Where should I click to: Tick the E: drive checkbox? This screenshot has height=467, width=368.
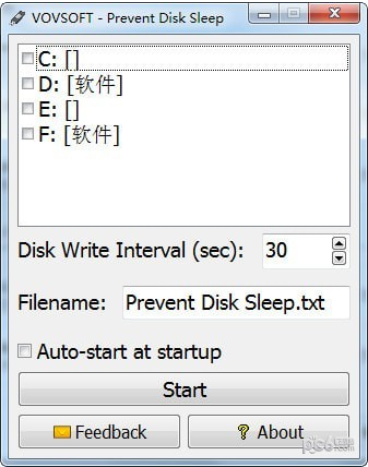tap(28, 109)
